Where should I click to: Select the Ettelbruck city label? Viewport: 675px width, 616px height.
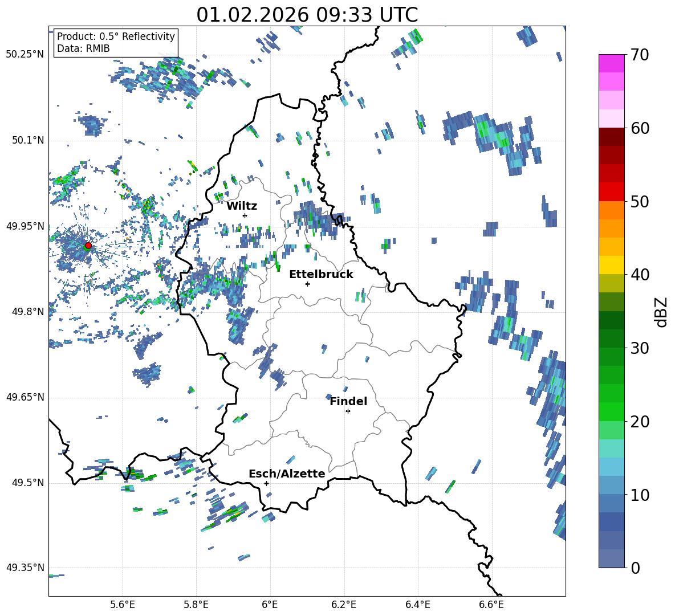[321, 275]
